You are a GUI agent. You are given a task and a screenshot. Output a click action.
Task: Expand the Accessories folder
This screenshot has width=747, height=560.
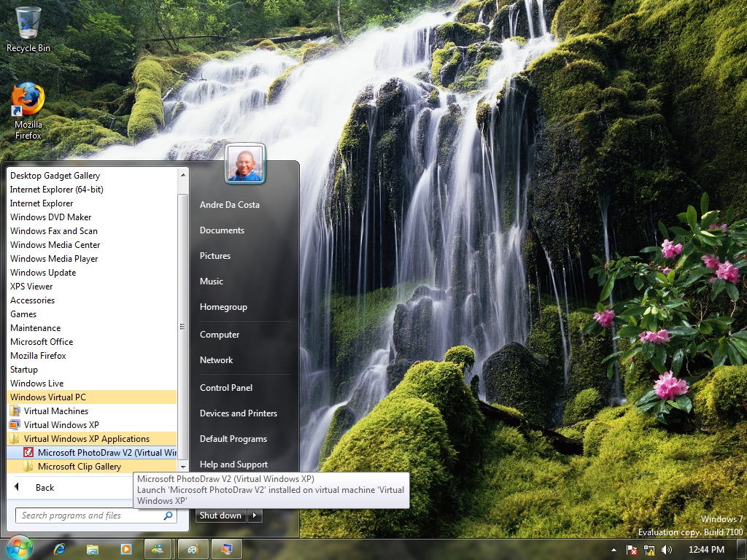[x=91, y=300]
